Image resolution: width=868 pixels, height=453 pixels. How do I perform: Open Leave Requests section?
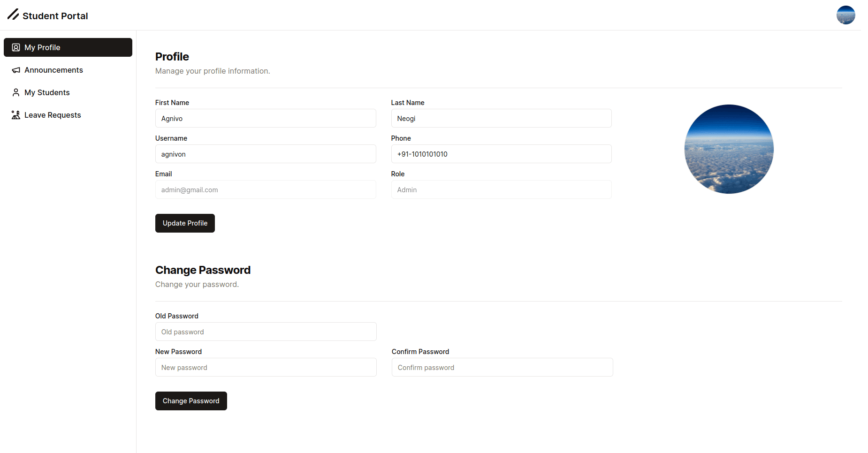point(53,115)
